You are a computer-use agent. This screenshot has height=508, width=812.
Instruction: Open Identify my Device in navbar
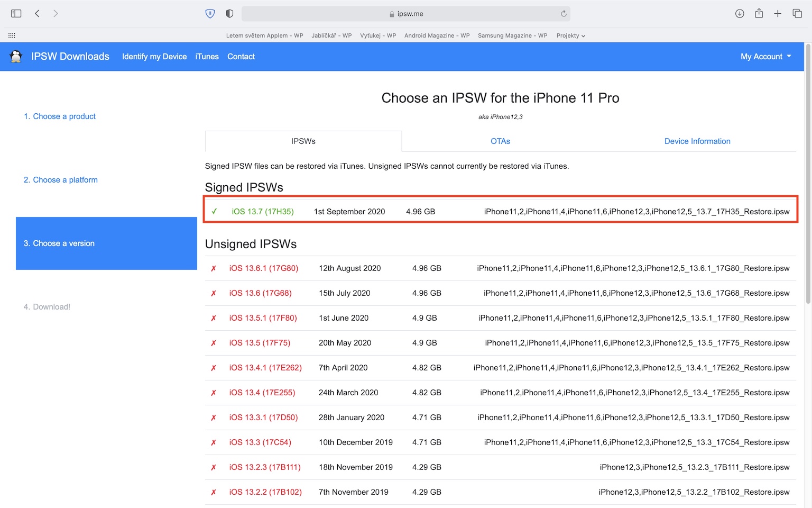coord(154,57)
